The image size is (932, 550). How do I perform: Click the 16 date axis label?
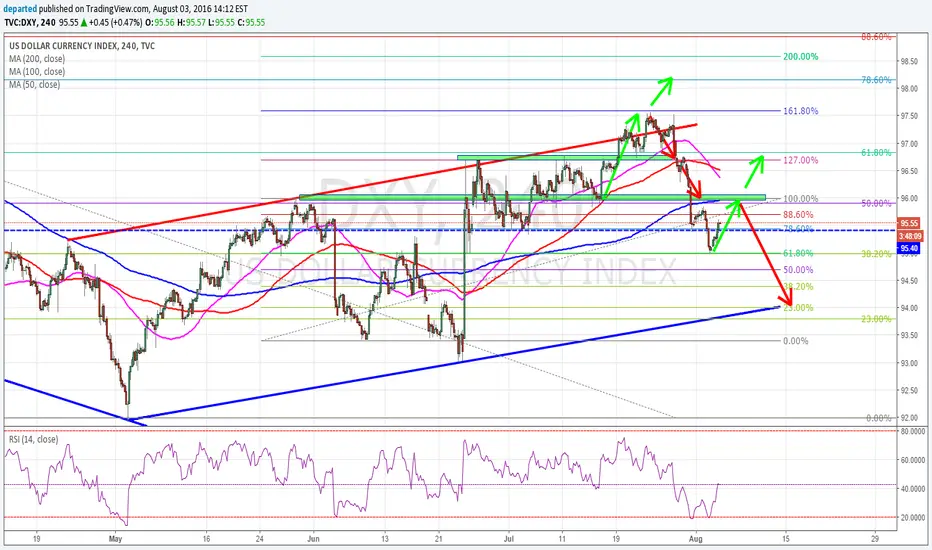[206, 539]
